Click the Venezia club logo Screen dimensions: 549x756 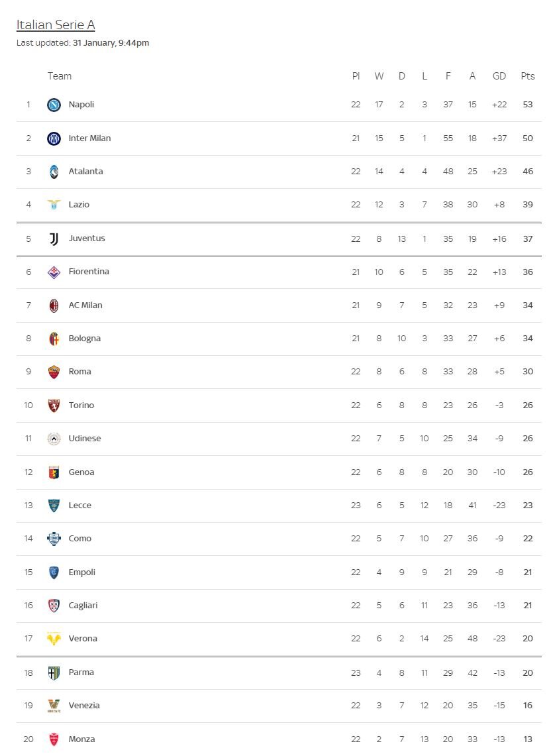54,706
